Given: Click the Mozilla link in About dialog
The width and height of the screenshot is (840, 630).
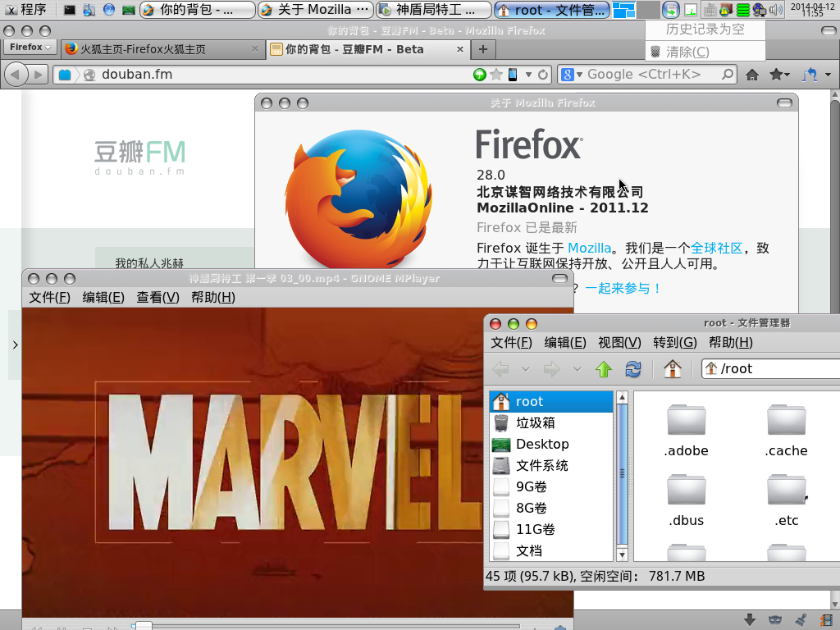Looking at the screenshot, I should tap(589, 248).
